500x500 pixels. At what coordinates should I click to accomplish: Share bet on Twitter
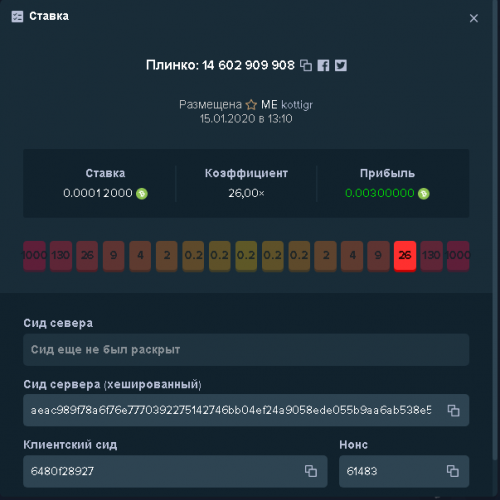pyautogui.click(x=341, y=65)
